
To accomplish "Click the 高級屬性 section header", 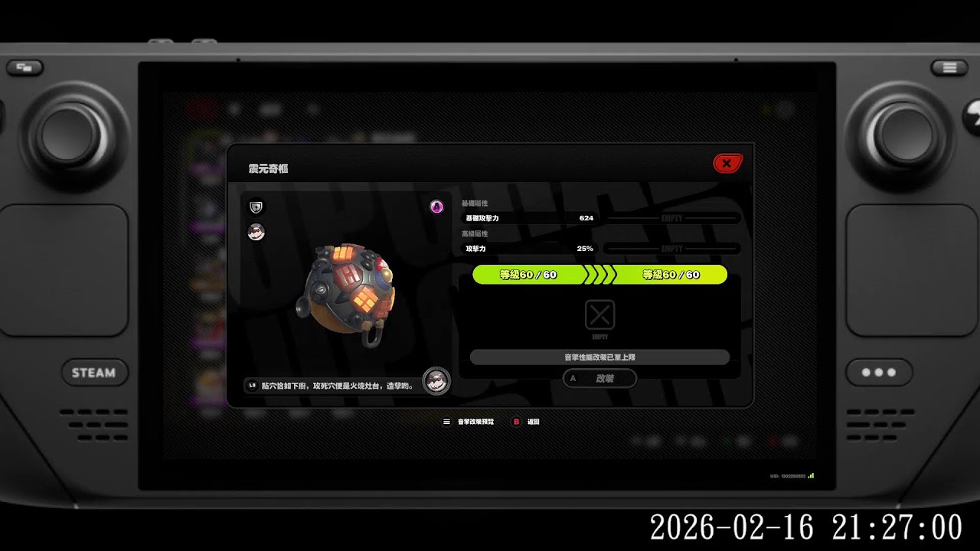I will pyautogui.click(x=475, y=233).
